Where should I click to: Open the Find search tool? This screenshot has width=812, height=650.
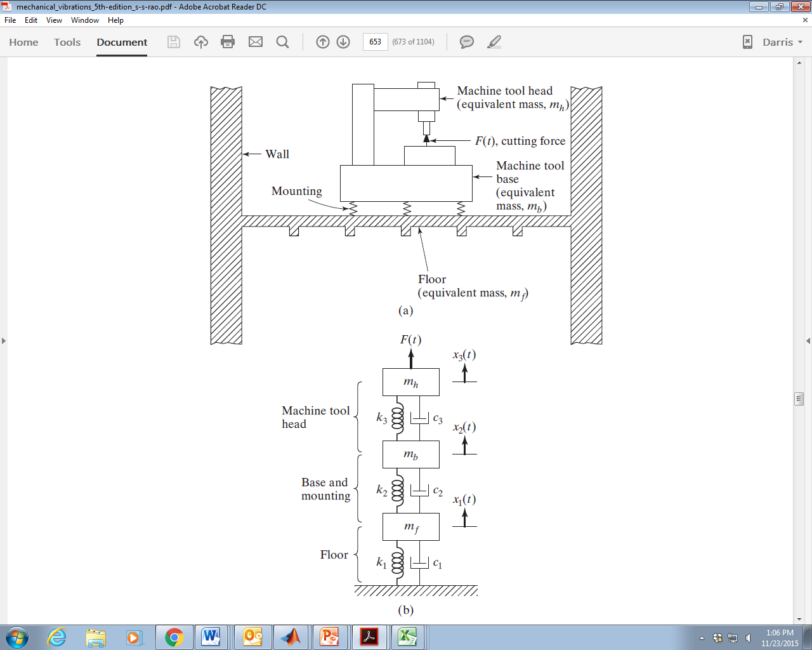(282, 42)
